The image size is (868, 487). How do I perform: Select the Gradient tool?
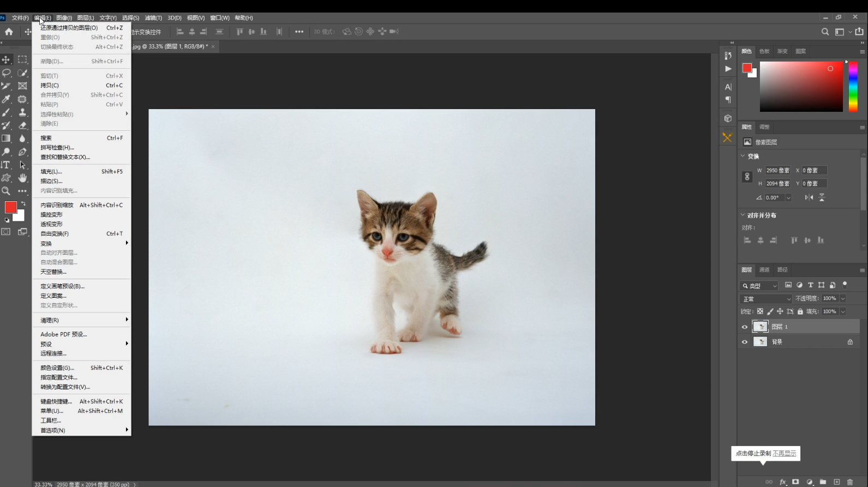coord(6,139)
